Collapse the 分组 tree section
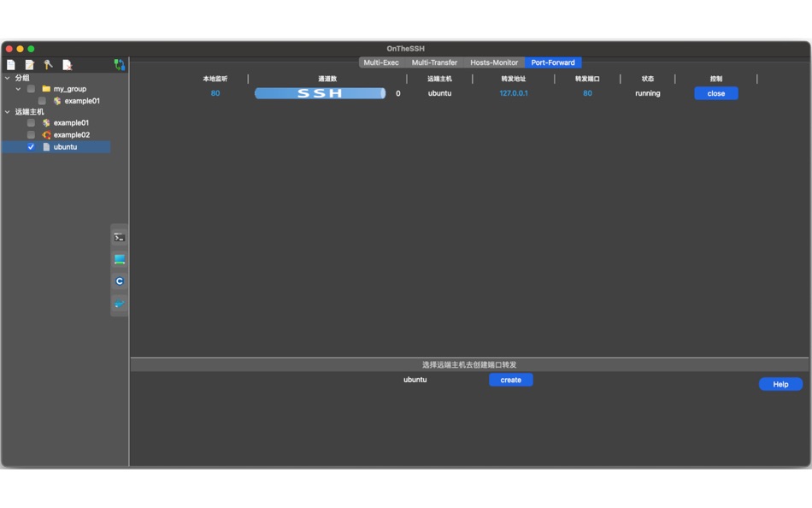 (x=7, y=78)
